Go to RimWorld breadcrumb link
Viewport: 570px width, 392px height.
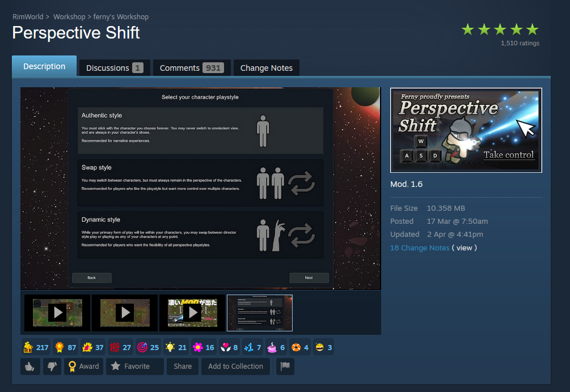(28, 16)
